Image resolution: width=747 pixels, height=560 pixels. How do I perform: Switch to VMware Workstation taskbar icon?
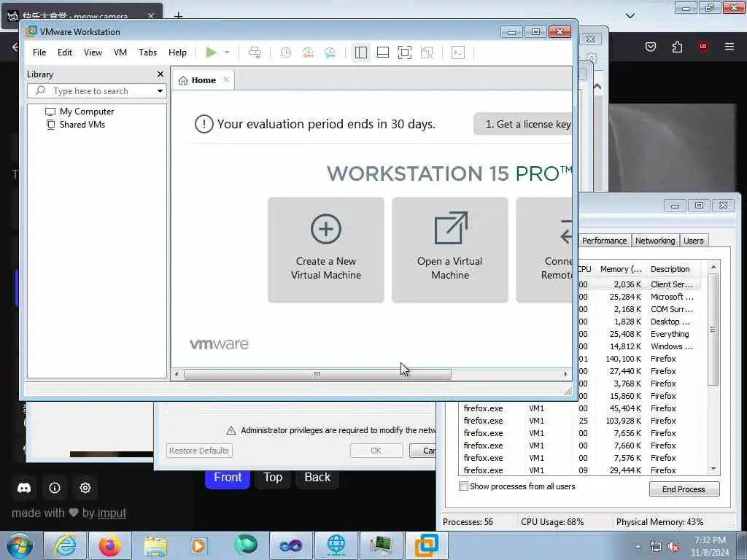(426, 545)
